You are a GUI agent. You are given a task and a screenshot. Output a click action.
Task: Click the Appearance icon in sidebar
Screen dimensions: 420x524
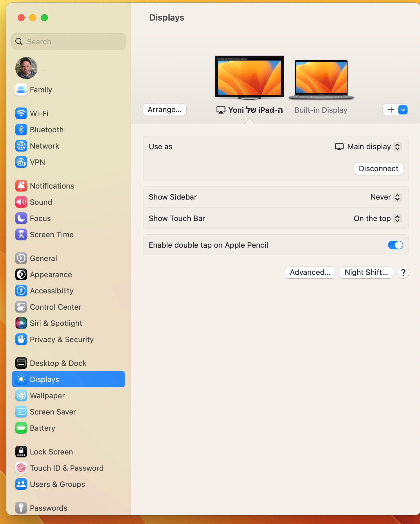21,275
